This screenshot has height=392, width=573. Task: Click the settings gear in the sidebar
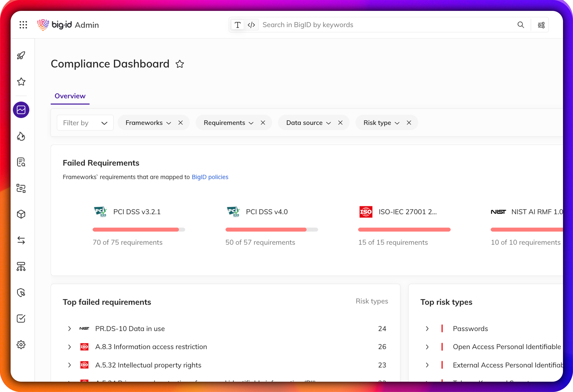coord(21,344)
